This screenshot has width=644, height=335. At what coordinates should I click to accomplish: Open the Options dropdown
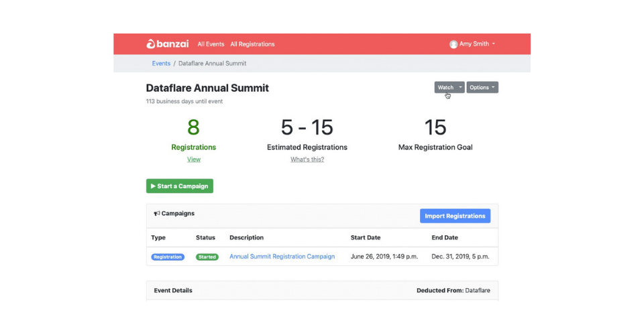coord(482,87)
